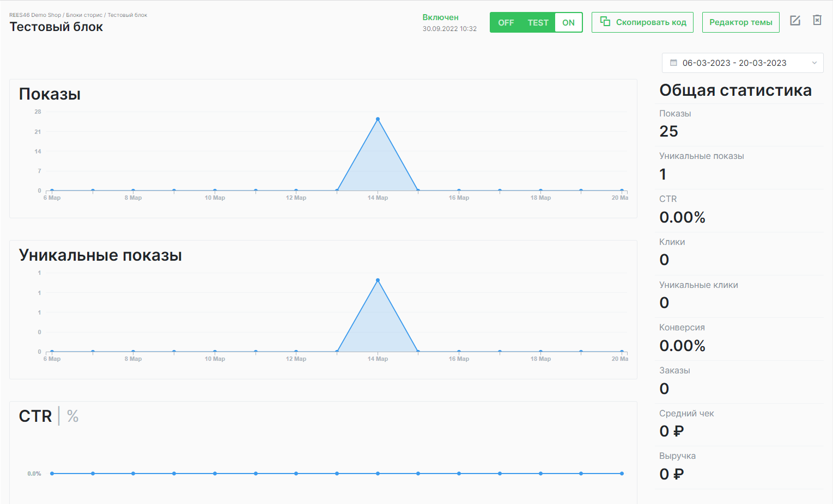Select the peak point in Уникальные показы chart
The image size is (833, 504).
coord(378,280)
